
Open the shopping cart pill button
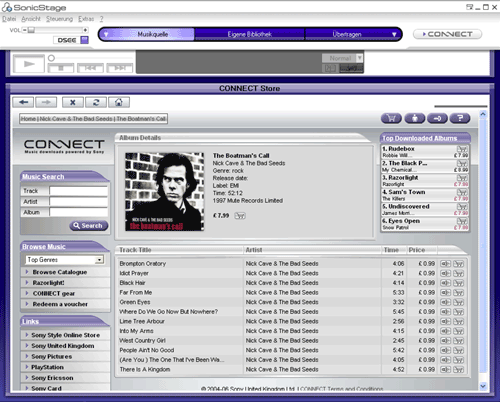tap(391, 118)
